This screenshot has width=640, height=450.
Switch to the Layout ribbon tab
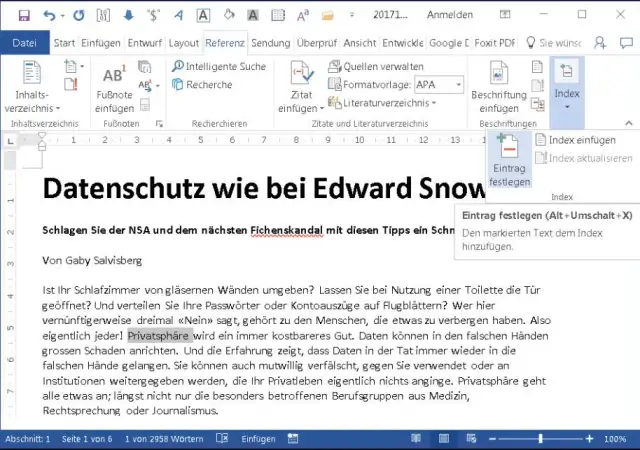click(183, 43)
